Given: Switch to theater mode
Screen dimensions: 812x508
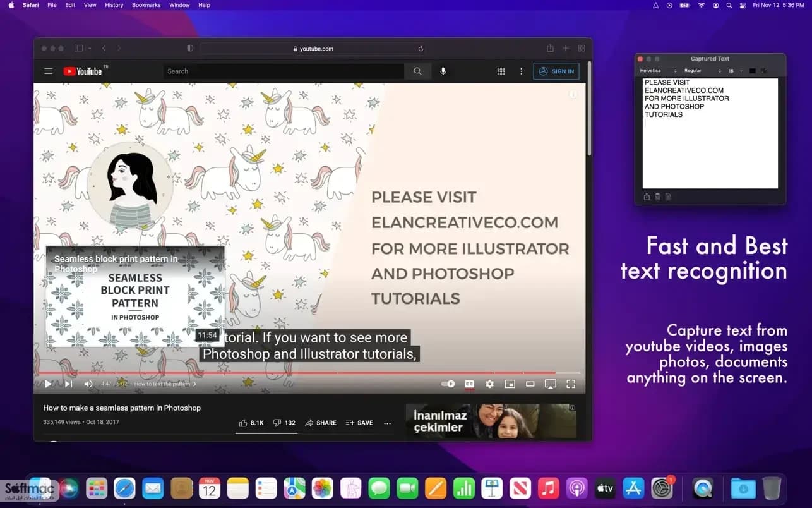Looking at the screenshot, I should tap(530, 384).
